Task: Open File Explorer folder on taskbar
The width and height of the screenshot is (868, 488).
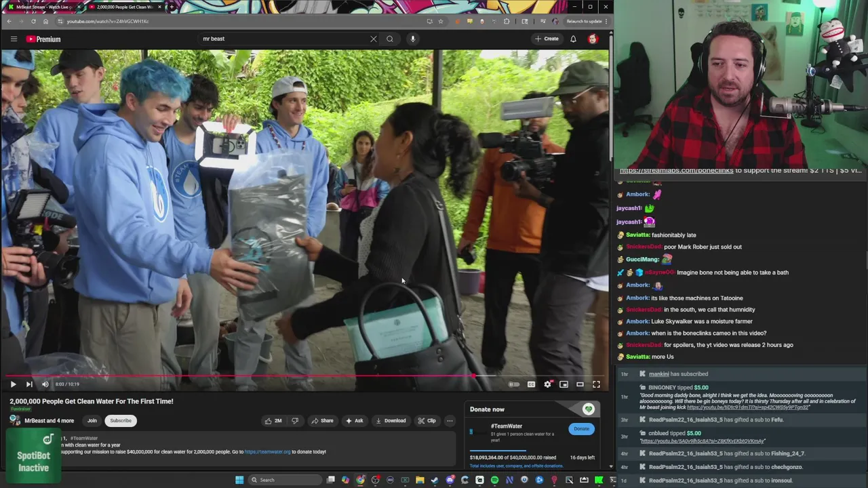Action: point(420,480)
